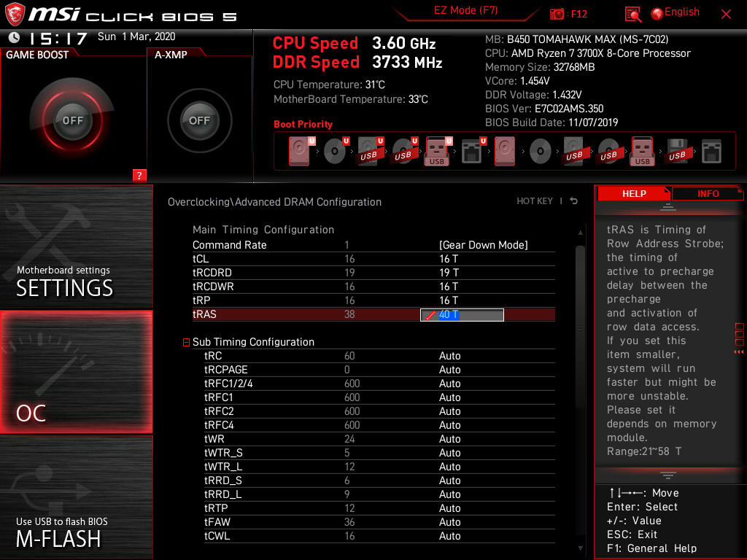The height and width of the screenshot is (560, 747).
Task: Click the tRFC4 row label
Action: point(219,425)
